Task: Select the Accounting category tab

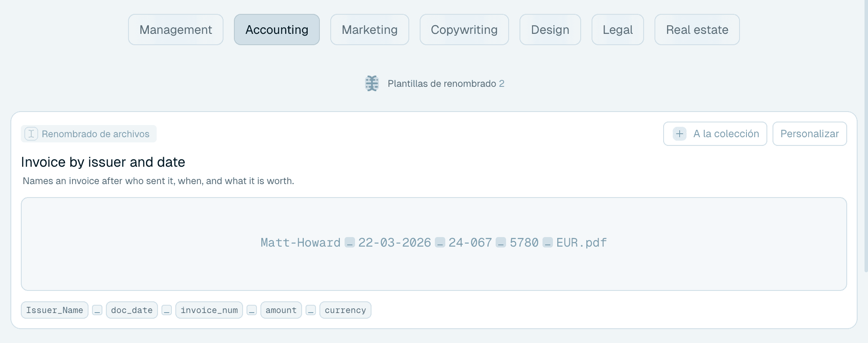Action: [x=277, y=30]
